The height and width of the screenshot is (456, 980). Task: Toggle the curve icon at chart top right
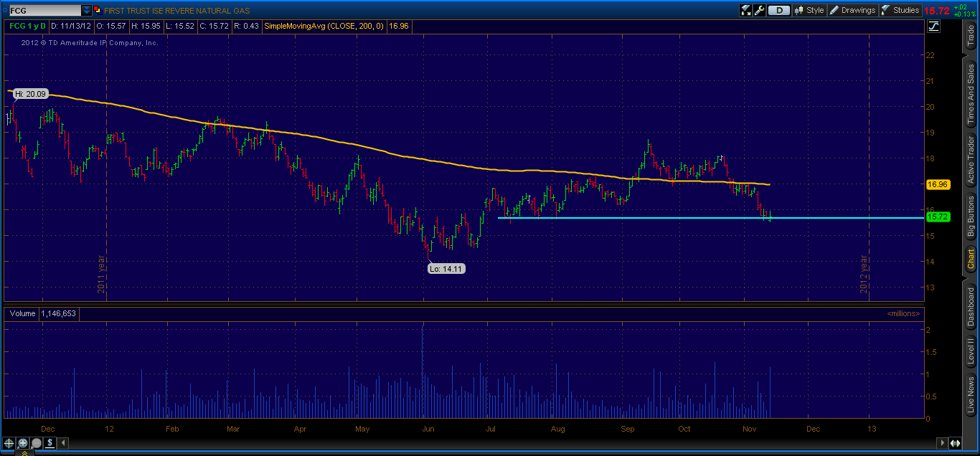coord(933,27)
